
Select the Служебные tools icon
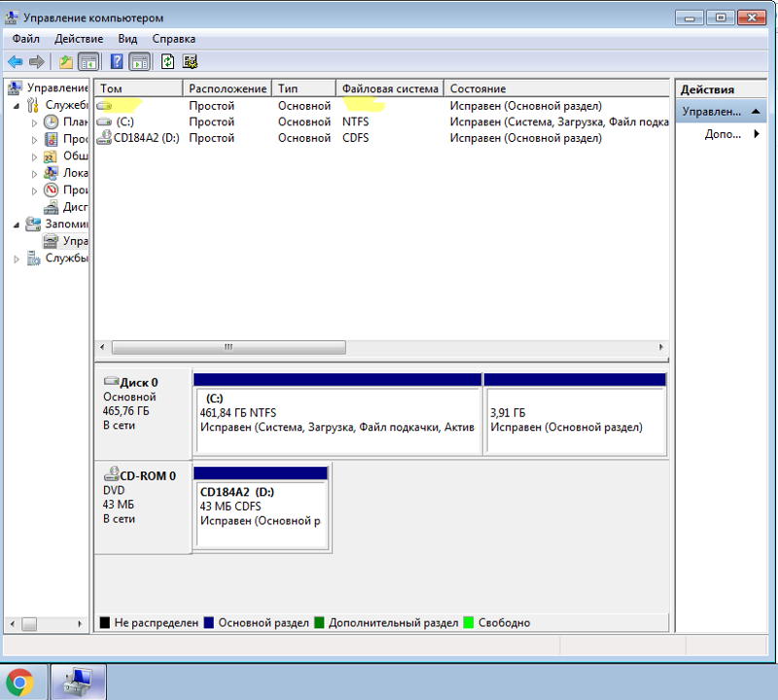tap(33, 105)
